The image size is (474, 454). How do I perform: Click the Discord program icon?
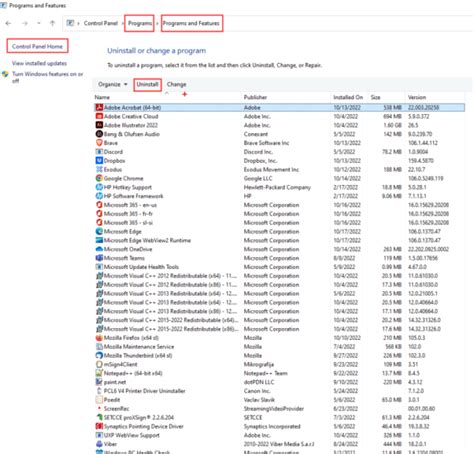point(99,152)
